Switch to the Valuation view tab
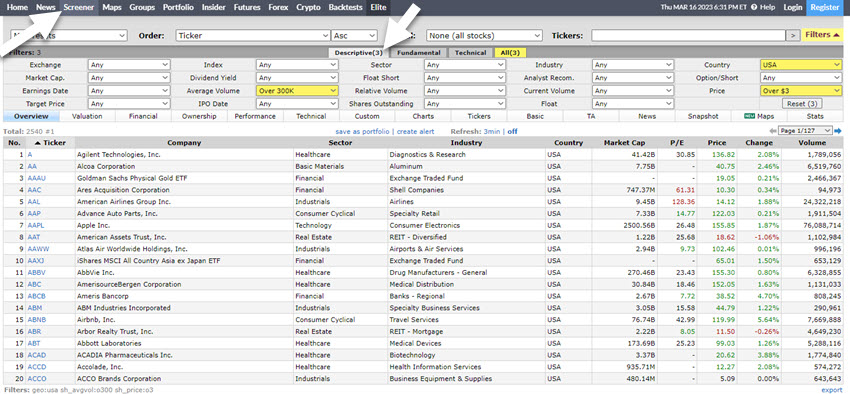 pos(87,116)
